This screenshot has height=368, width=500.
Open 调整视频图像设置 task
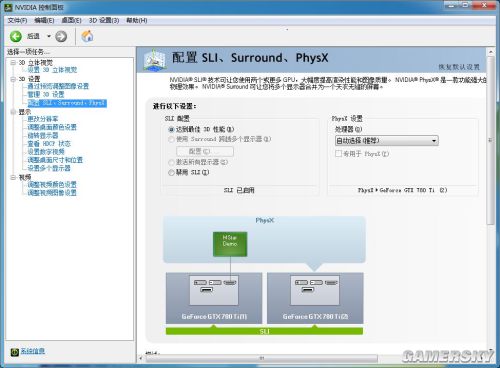[x=52, y=193]
